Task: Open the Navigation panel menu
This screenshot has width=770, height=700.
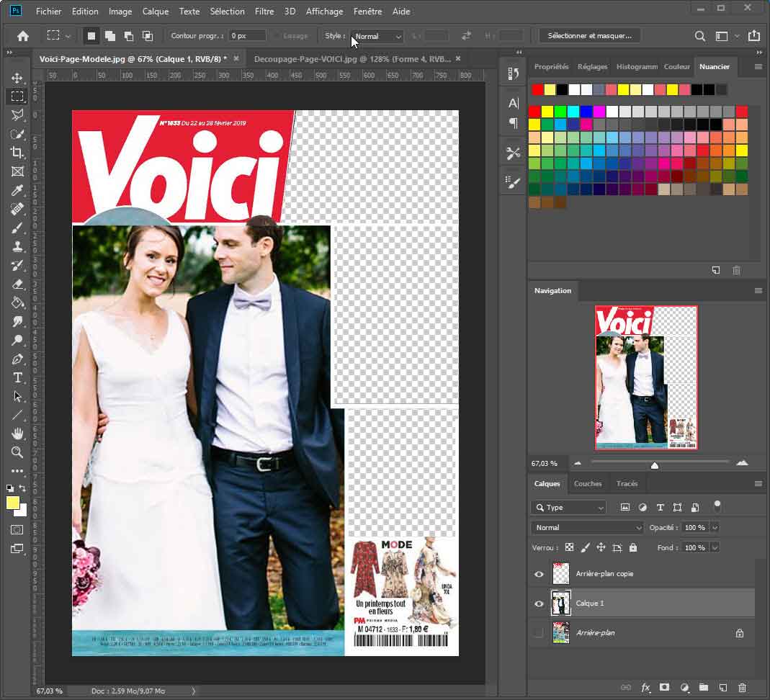Action: coord(758,291)
